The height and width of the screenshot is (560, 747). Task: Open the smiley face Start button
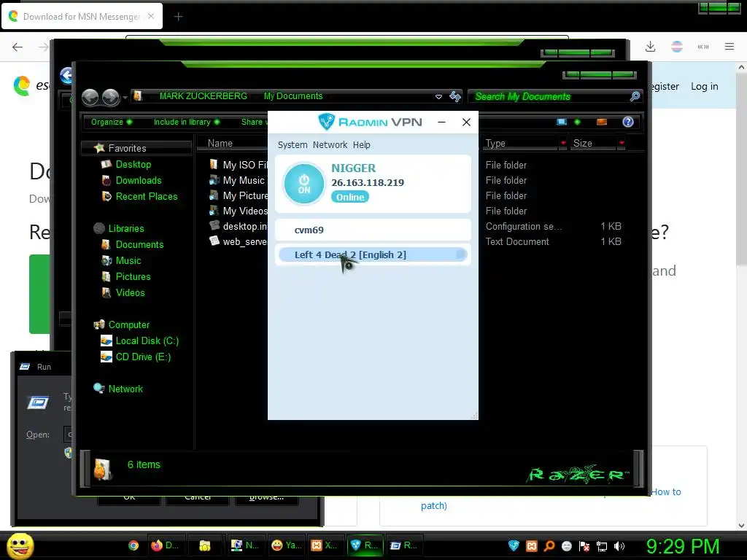(x=20, y=546)
